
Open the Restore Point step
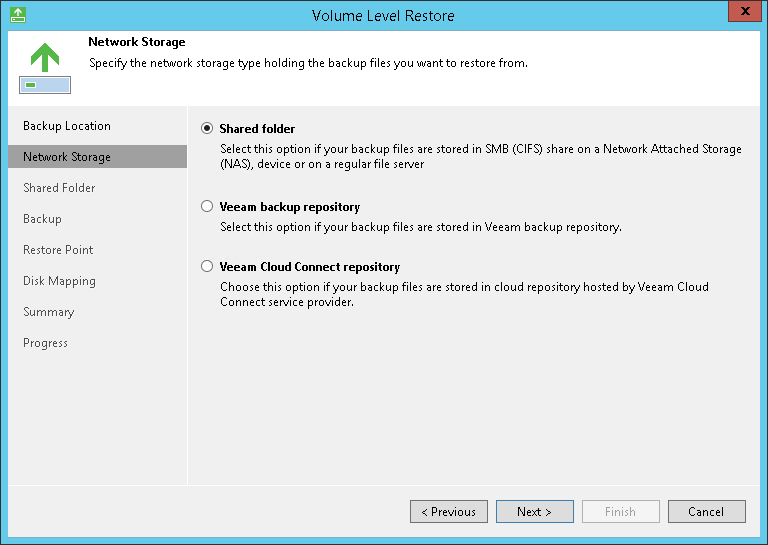pos(58,250)
